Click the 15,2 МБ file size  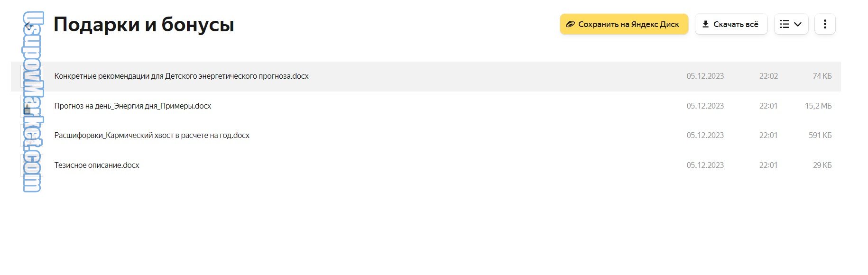coord(818,106)
